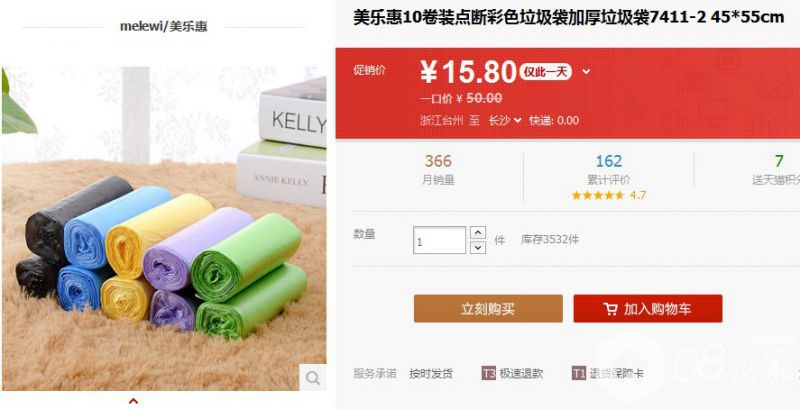800x409 pixels.
Task: Click the magnifier zoom icon on product image
Action: coord(312,377)
